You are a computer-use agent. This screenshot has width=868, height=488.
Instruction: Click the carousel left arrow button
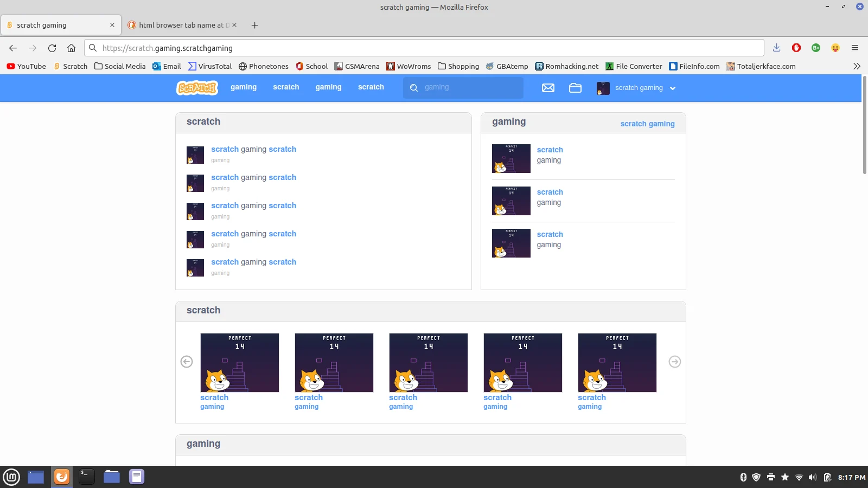[187, 362]
